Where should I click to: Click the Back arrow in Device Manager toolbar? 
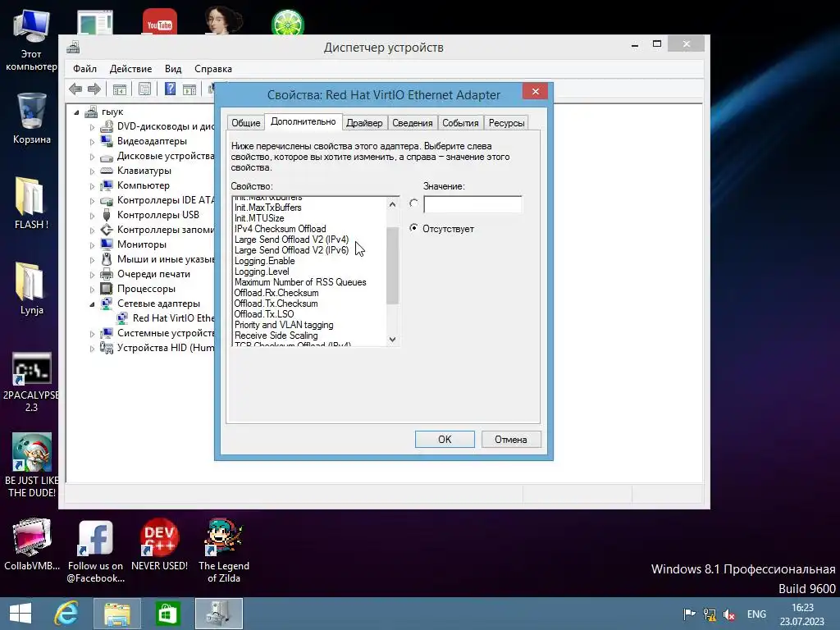pyautogui.click(x=75, y=89)
